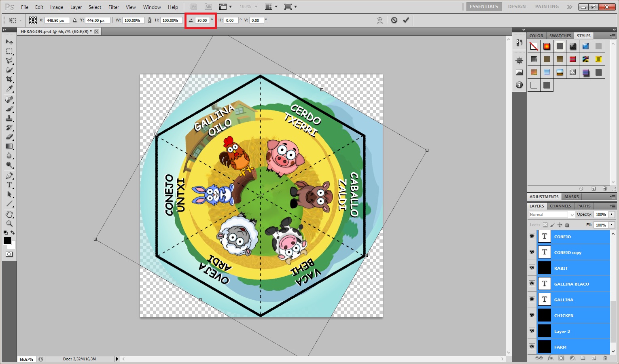Open the Fill slider arrow
The height and width of the screenshot is (364, 619).
click(612, 225)
